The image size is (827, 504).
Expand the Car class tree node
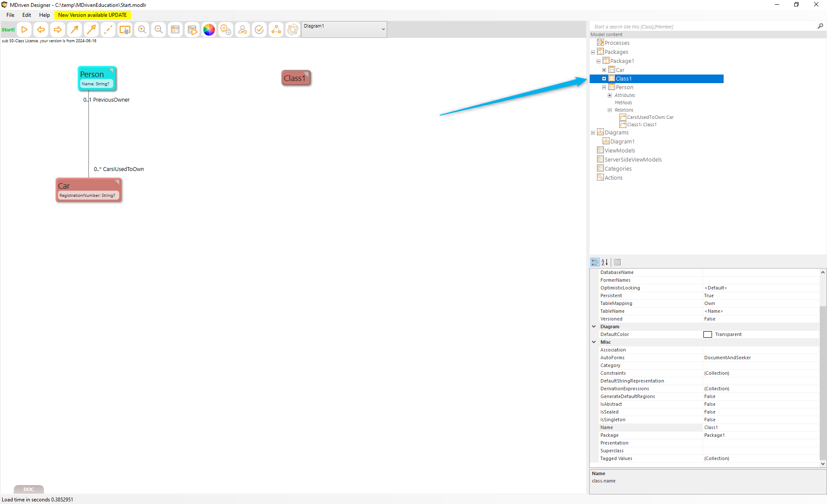click(604, 70)
